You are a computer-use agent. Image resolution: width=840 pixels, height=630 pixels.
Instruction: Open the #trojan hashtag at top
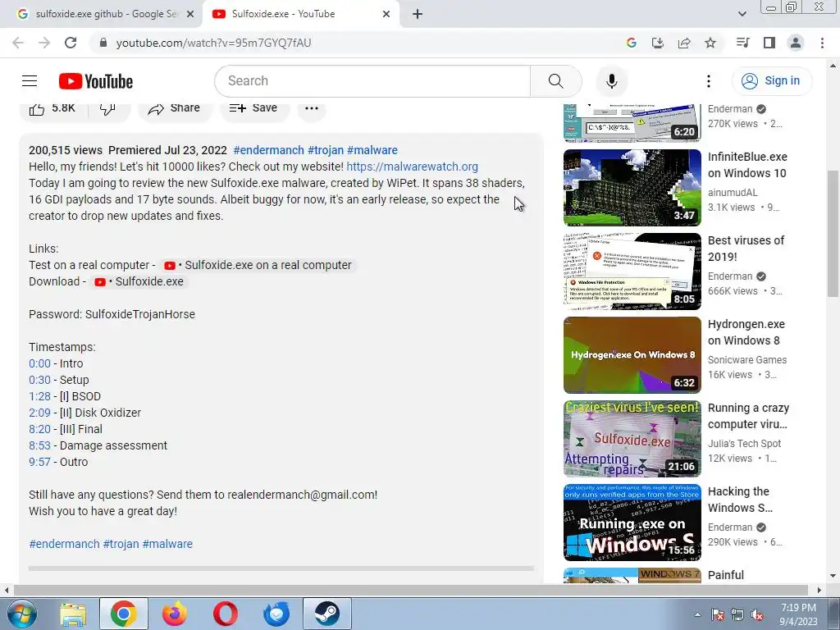coord(325,150)
